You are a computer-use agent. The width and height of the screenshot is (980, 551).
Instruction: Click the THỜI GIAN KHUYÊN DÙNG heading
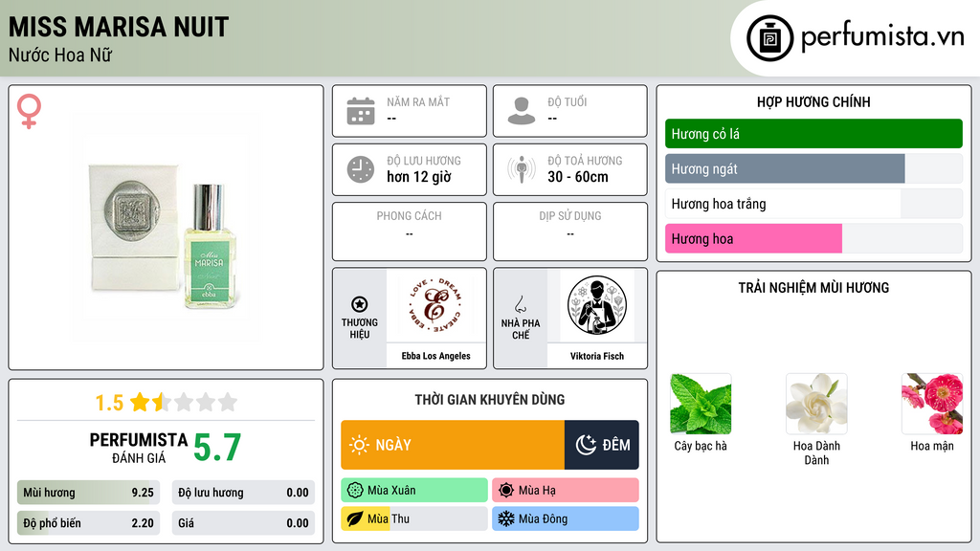(x=489, y=399)
